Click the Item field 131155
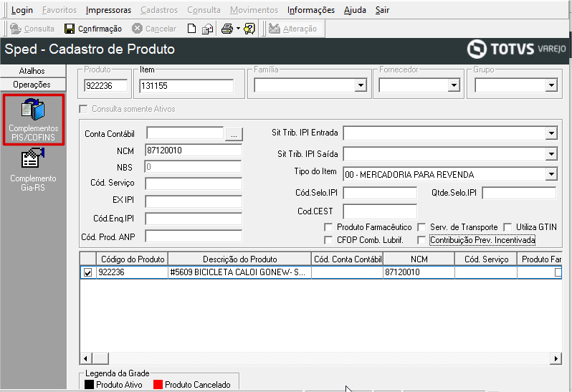Image resolution: width=572 pixels, height=392 pixels. [186, 86]
